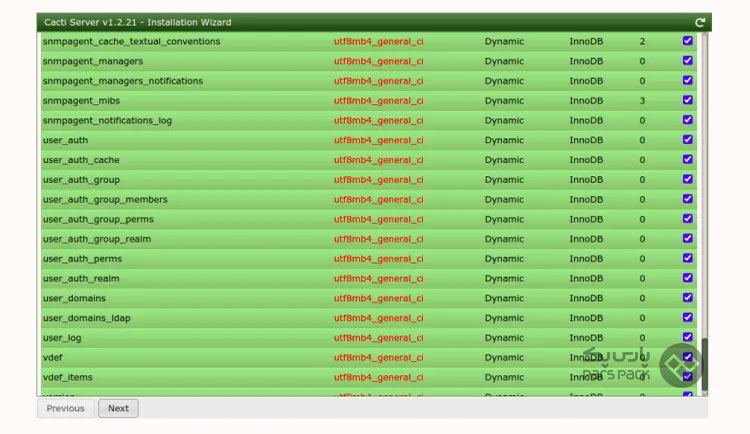Toggle checkbox for snmpagent_managers_notifications row
This screenshot has width=750, height=434.
click(687, 80)
